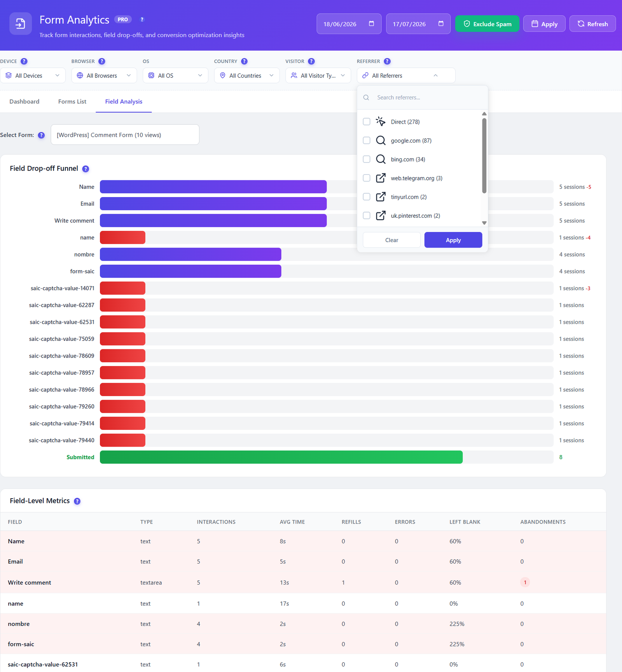The image size is (622, 672).
Task: Open calendar picker for 18/06/2026 date
Action: coord(371,24)
